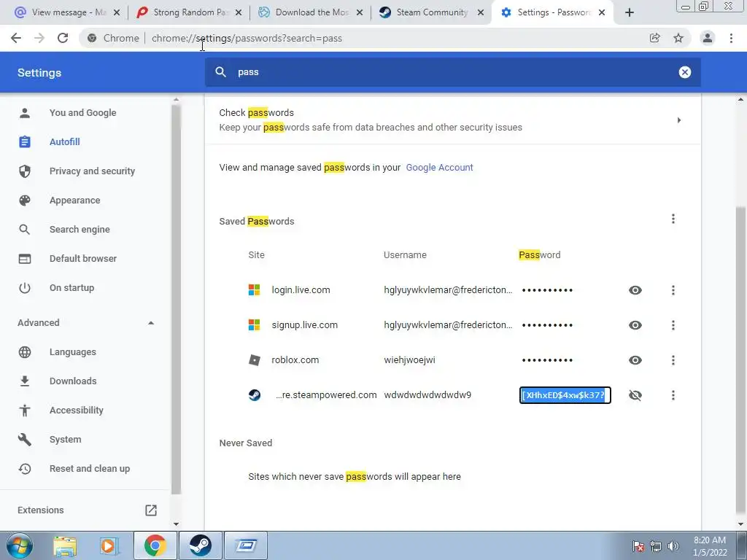Open Accessibility settings
747x560 pixels.
76,411
